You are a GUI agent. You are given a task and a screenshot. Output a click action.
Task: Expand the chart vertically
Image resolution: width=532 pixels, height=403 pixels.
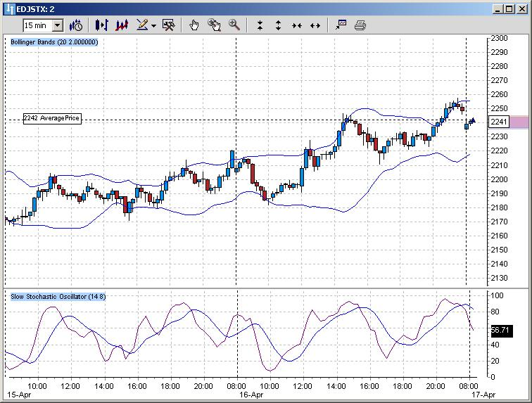pos(278,25)
